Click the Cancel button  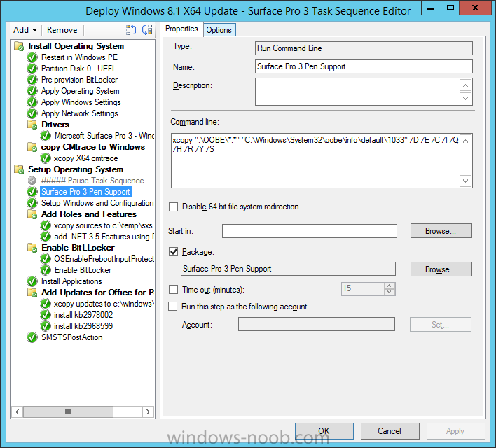click(390, 431)
